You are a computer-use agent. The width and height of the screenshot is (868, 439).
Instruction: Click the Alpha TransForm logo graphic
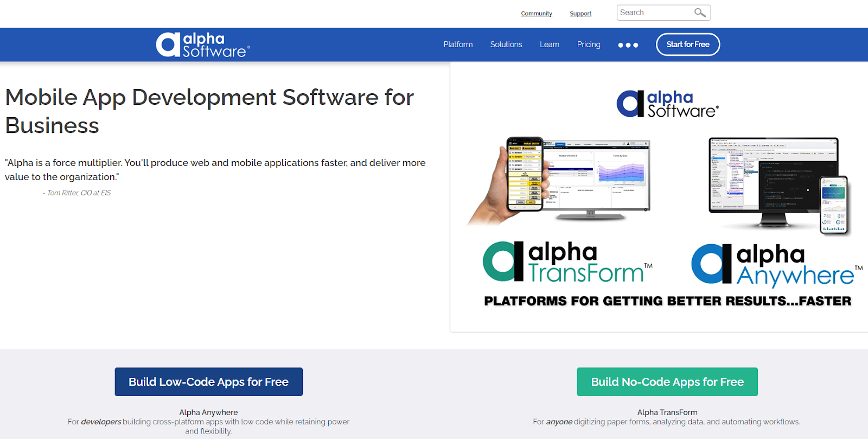[567, 262]
